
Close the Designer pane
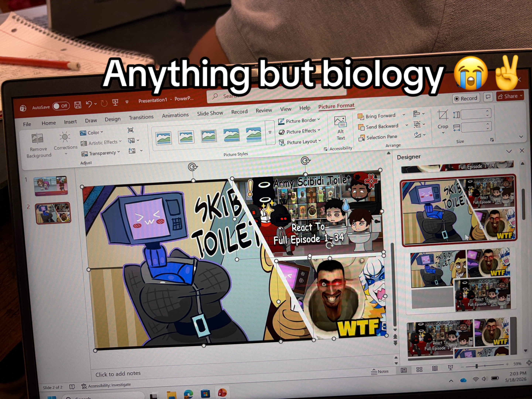click(522, 151)
